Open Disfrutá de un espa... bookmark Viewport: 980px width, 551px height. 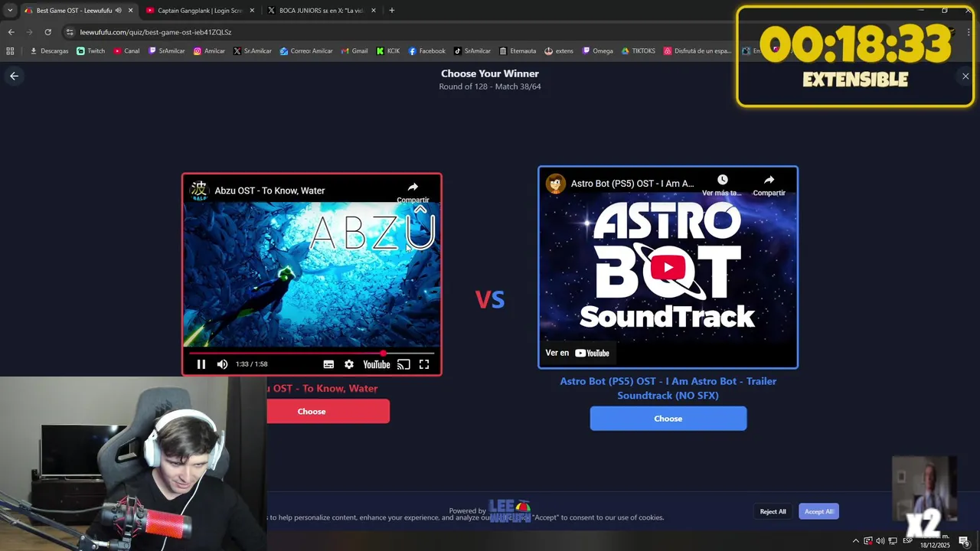(697, 51)
